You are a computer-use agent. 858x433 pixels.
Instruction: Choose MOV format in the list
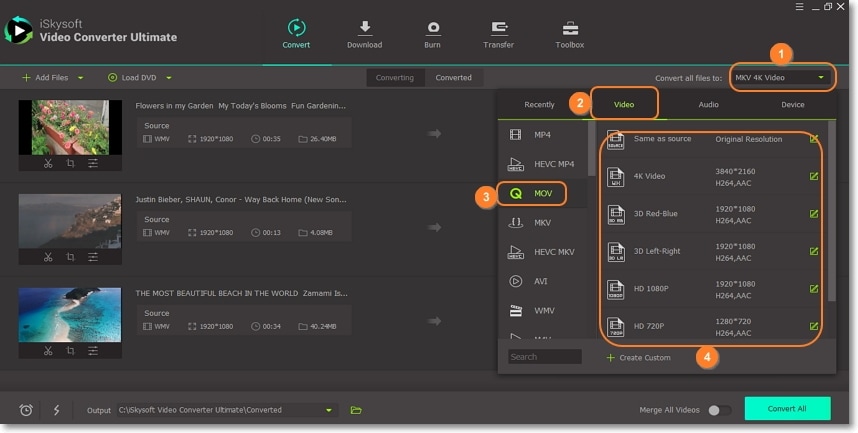(x=542, y=193)
